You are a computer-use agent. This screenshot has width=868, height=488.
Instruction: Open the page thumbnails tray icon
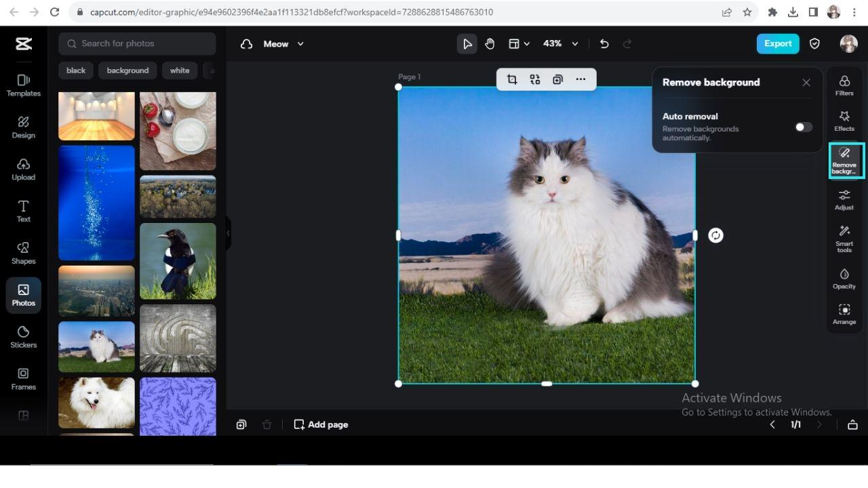click(852, 424)
